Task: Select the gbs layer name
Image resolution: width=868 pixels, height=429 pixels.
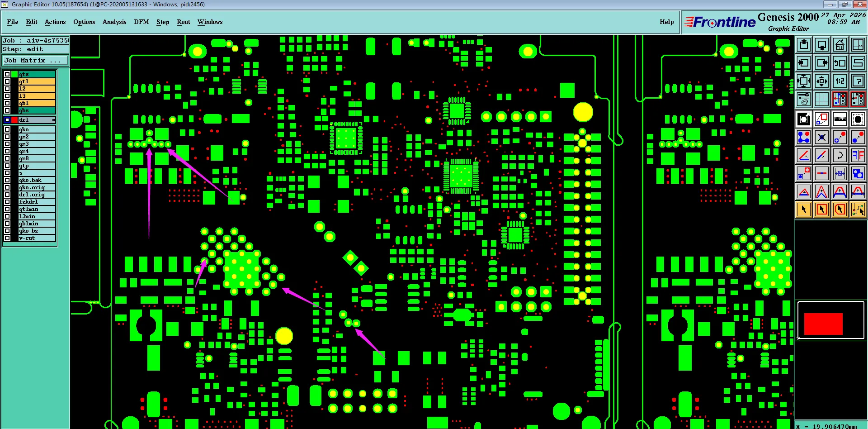Action: click(x=37, y=110)
